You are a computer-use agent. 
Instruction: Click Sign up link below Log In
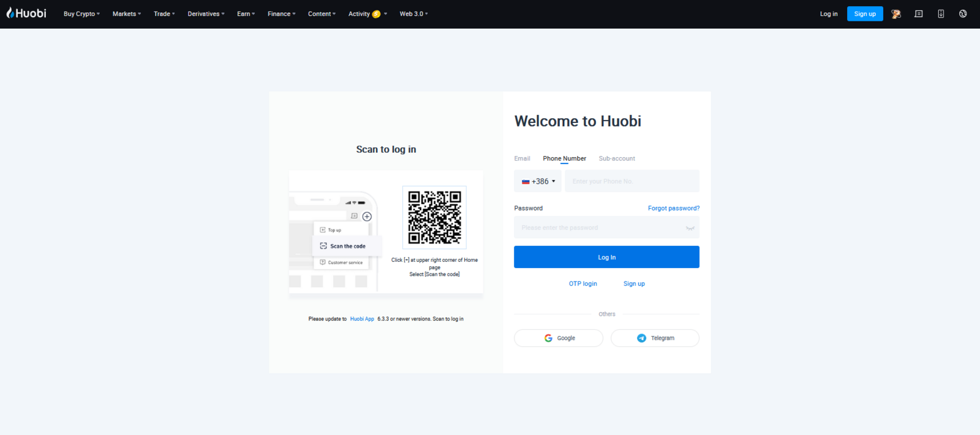[634, 284]
